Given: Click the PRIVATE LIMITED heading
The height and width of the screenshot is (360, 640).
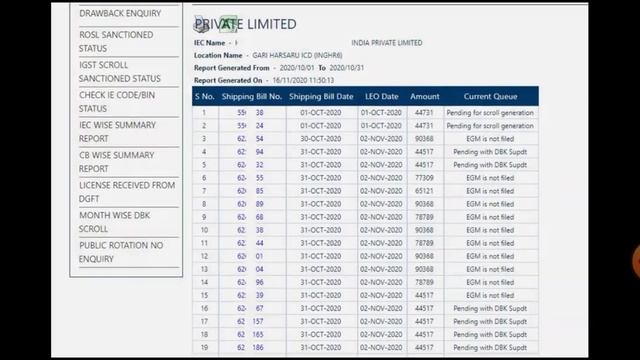Looking at the screenshot, I should pyautogui.click(x=245, y=24).
